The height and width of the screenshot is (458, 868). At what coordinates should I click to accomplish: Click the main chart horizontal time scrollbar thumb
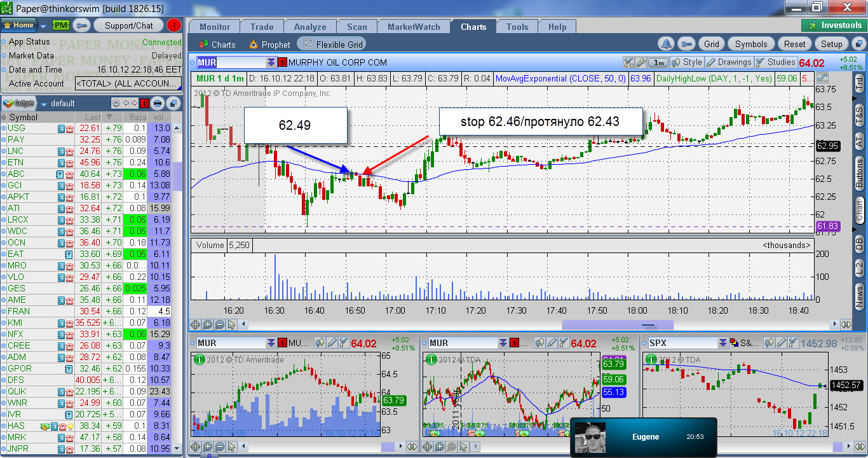tap(618, 324)
